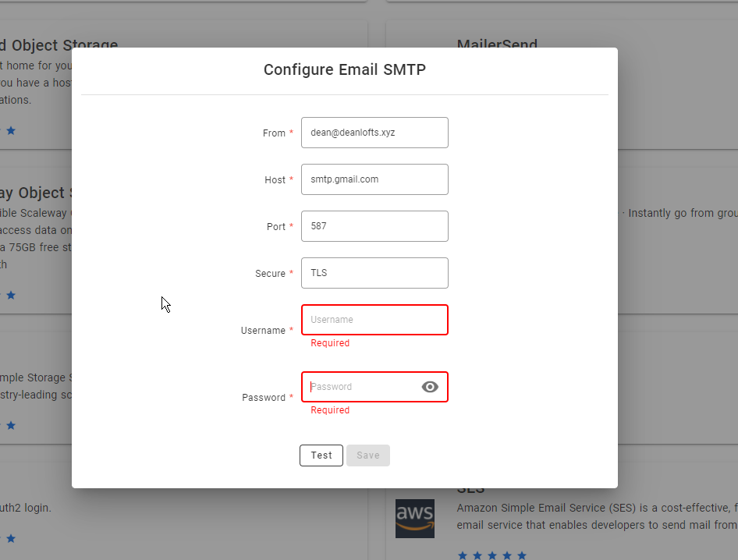Click the Save button
The width and height of the screenshot is (738, 560).
(x=367, y=455)
